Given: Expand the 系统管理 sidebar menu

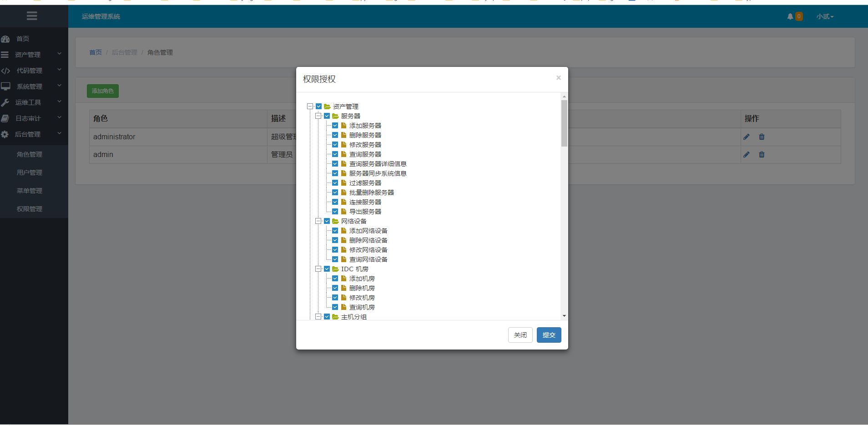Looking at the screenshot, I should pos(34,86).
